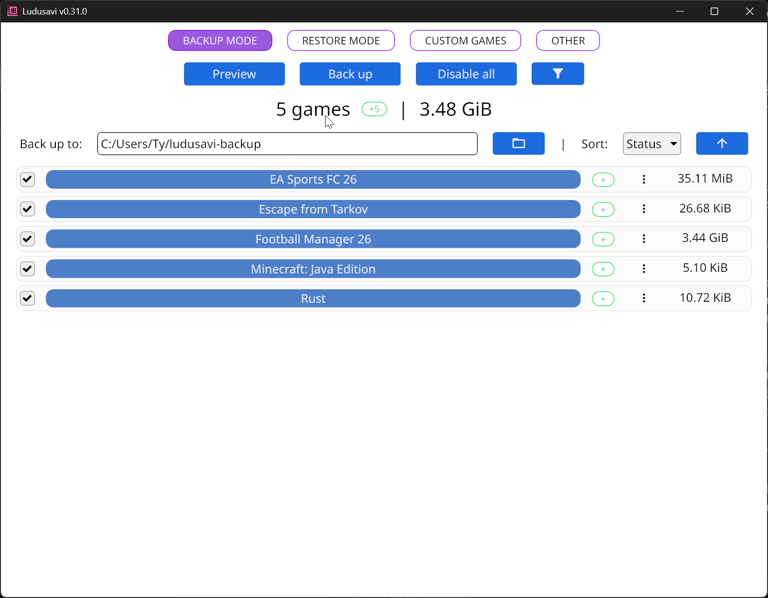The width and height of the screenshot is (768, 598).
Task: Expand the Rust game entry
Action: point(313,298)
